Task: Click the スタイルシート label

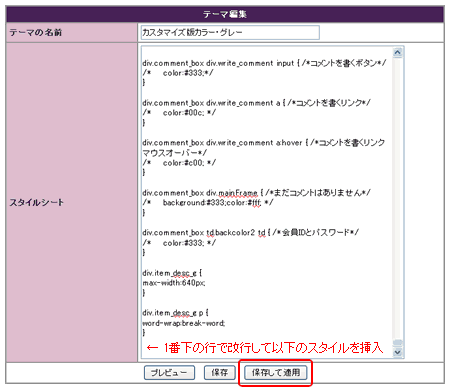Action: 37,202
